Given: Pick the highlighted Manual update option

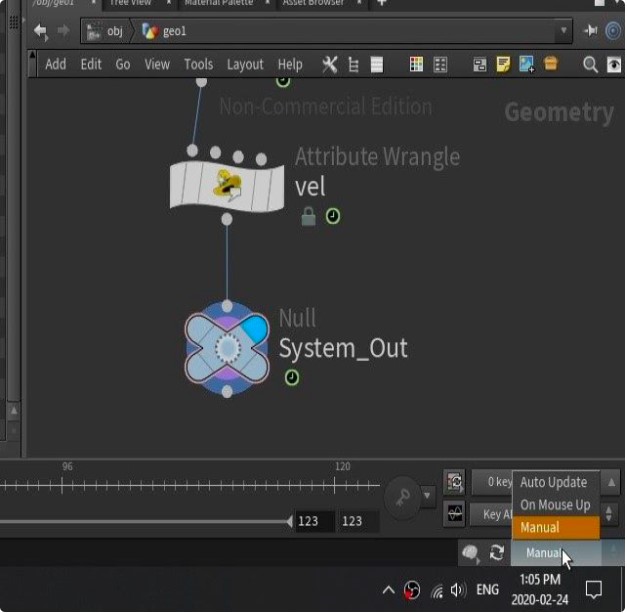Looking at the screenshot, I should click(x=555, y=527).
